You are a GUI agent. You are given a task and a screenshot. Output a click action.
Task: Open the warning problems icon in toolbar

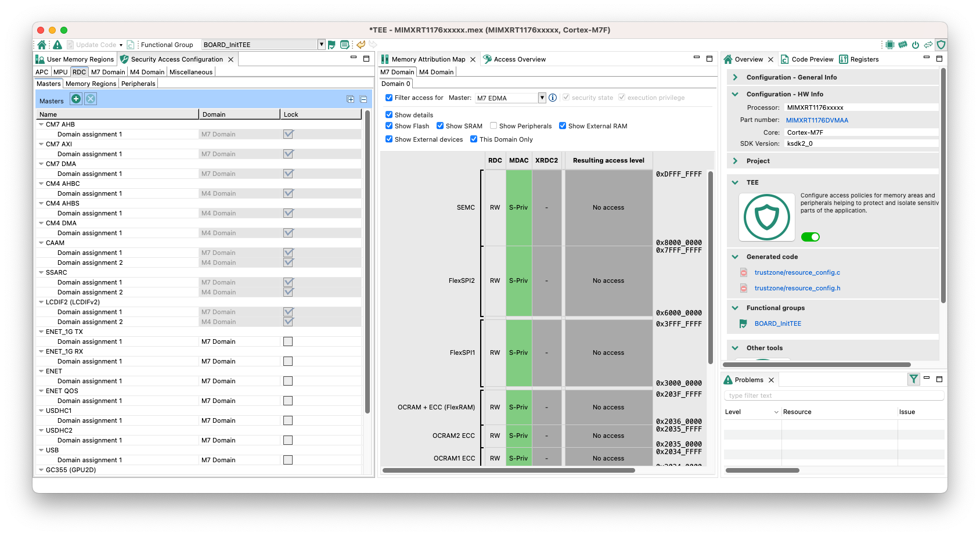pos(57,45)
